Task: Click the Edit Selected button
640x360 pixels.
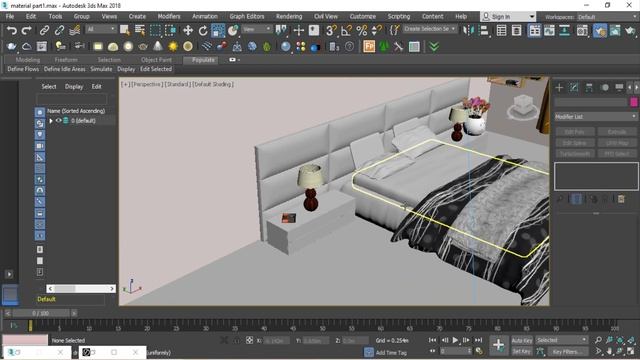Action: coord(156,69)
